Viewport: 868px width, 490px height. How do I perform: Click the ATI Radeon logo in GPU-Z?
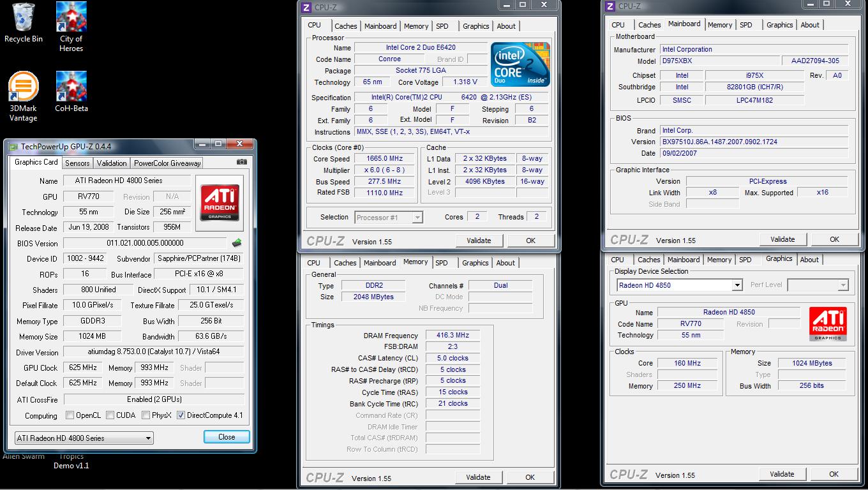(x=220, y=202)
